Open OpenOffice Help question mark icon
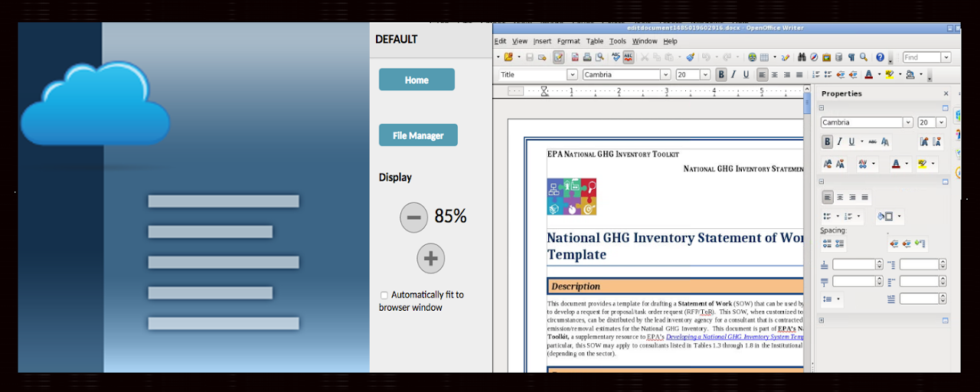 click(x=880, y=57)
